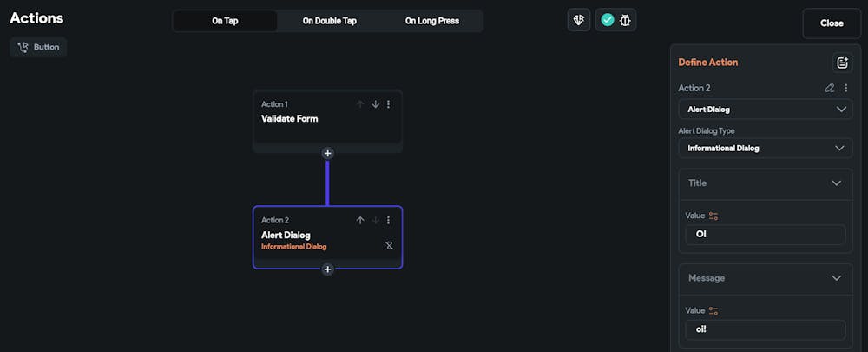Switch to the On Long Press tab
This screenshot has width=868, height=352.
pyautogui.click(x=431, y=21)
